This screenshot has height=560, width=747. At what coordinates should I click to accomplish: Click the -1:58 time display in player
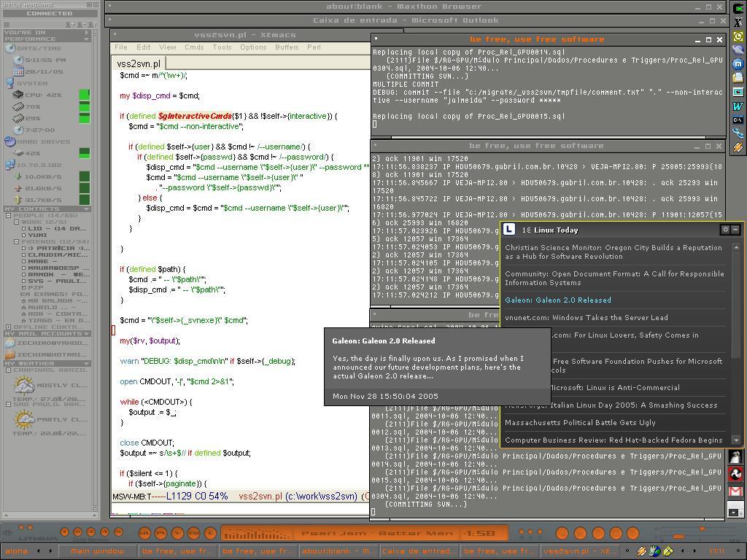coord(479,533)
